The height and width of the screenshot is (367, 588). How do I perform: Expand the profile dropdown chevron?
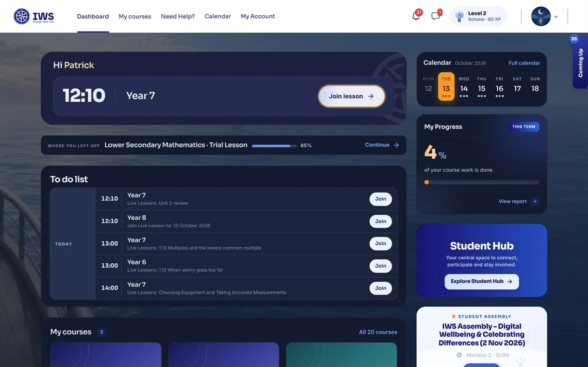click(556, 16)
